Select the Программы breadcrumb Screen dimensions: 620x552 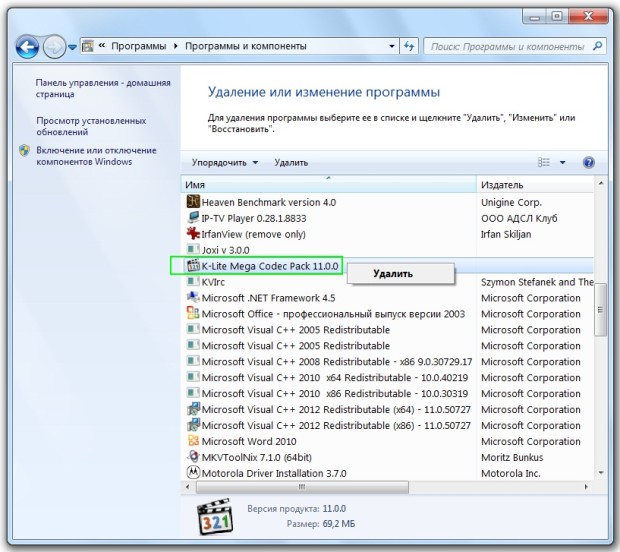tap(138, 46)
